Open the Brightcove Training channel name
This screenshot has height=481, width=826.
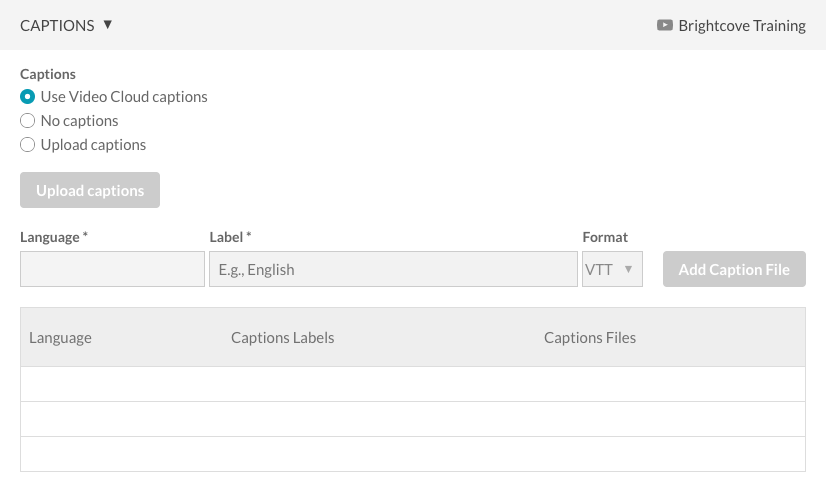tap(741, 26)
